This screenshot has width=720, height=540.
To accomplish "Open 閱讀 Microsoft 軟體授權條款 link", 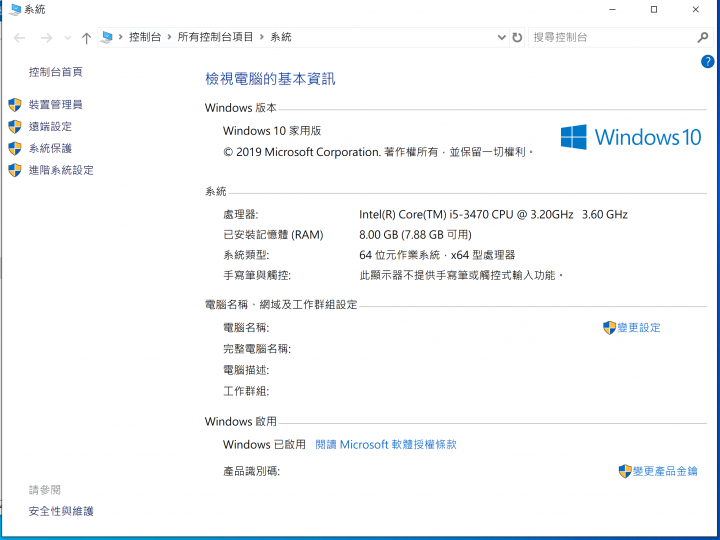I will (x=386, y=444).
